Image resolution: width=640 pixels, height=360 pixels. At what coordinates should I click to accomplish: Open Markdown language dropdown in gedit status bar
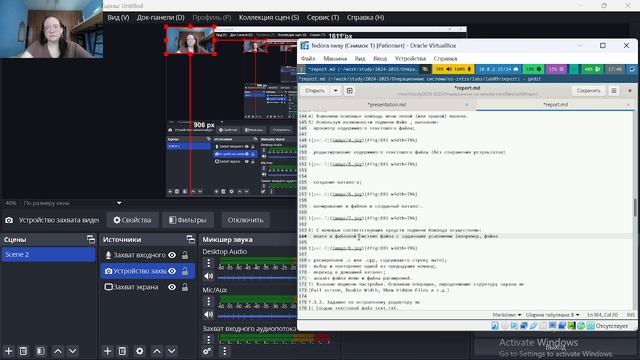tap(507, 315)
